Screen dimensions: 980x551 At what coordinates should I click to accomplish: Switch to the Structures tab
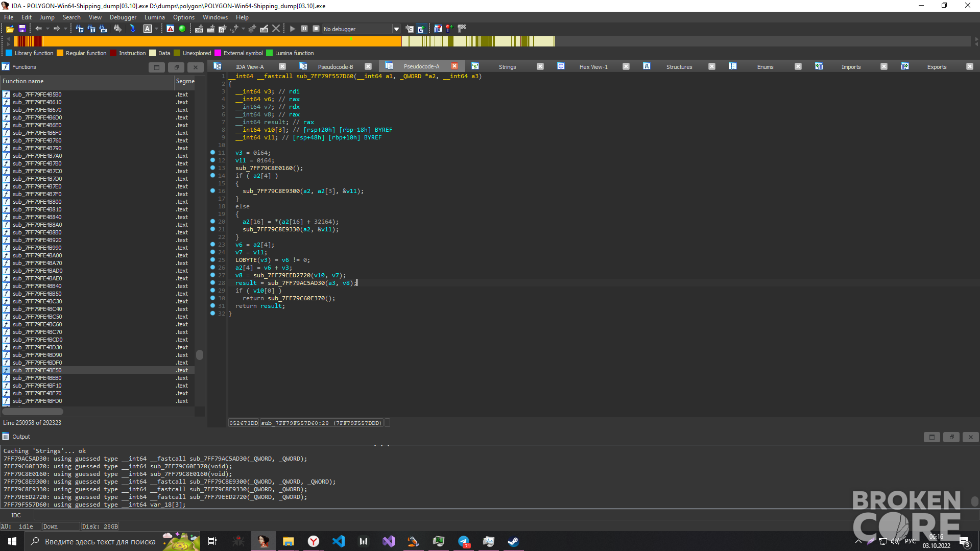click(679, 66)
